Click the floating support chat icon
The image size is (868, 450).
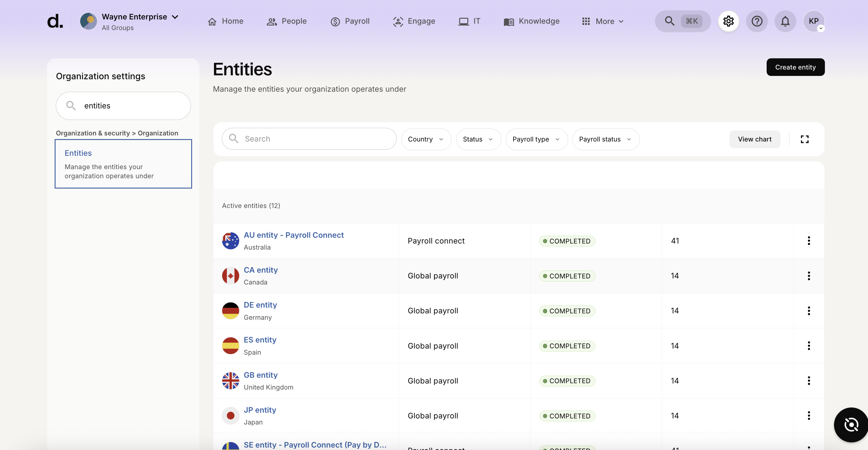pos(851,425)
